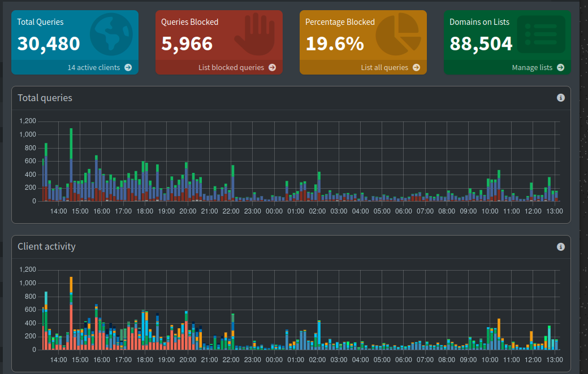Screen dimensions: 588x374
Task: Follow the List blocked queries link
Action: [x=231, y=67]
